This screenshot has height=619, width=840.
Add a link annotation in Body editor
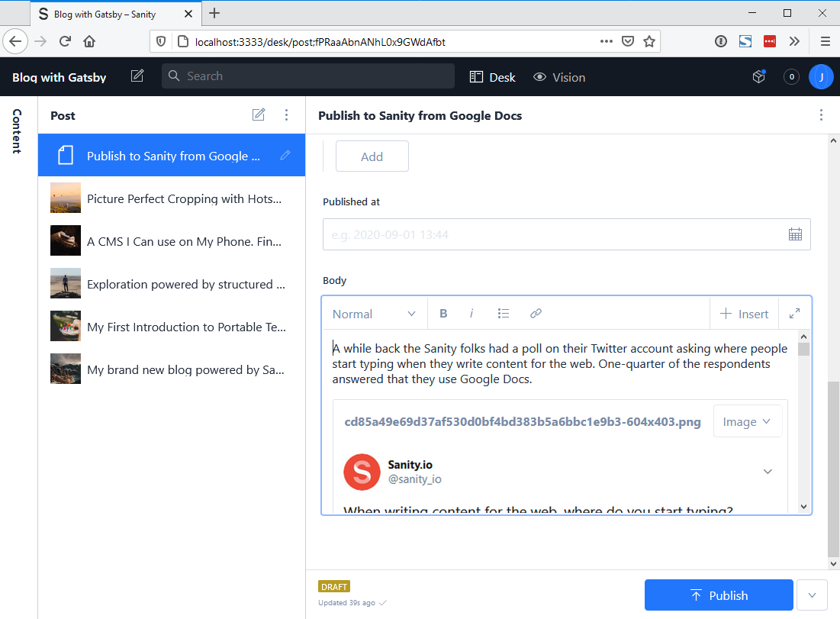536,314
